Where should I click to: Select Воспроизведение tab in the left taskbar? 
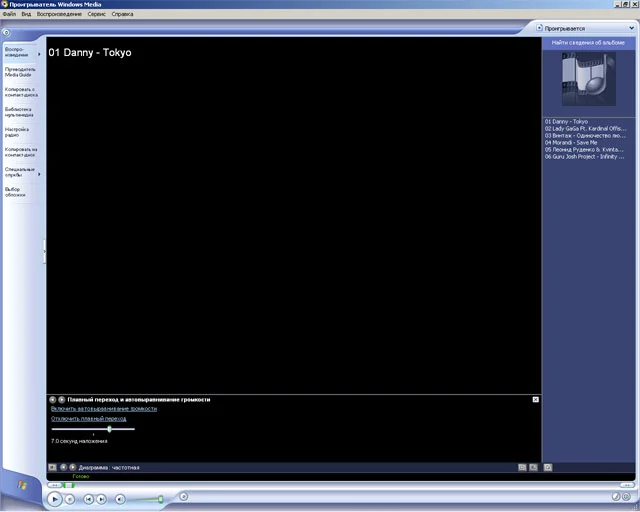pyautogui.click(x=19, y=52)
